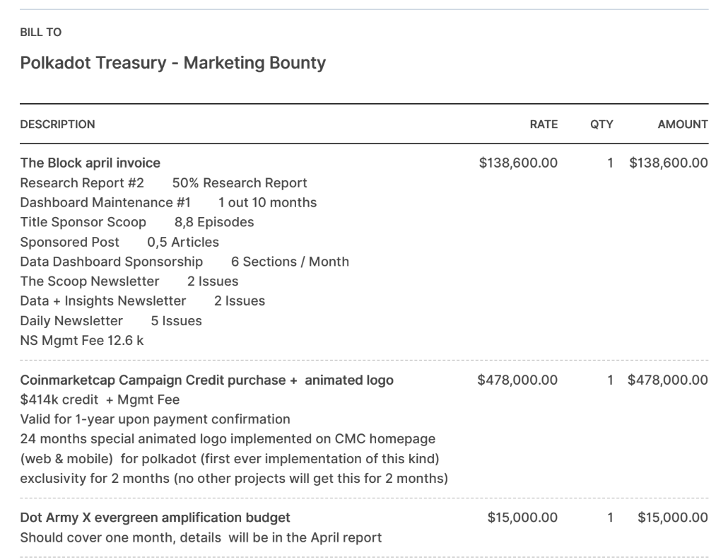
Task: Select the $478,000.00 rate value
Action: (517, 380)
